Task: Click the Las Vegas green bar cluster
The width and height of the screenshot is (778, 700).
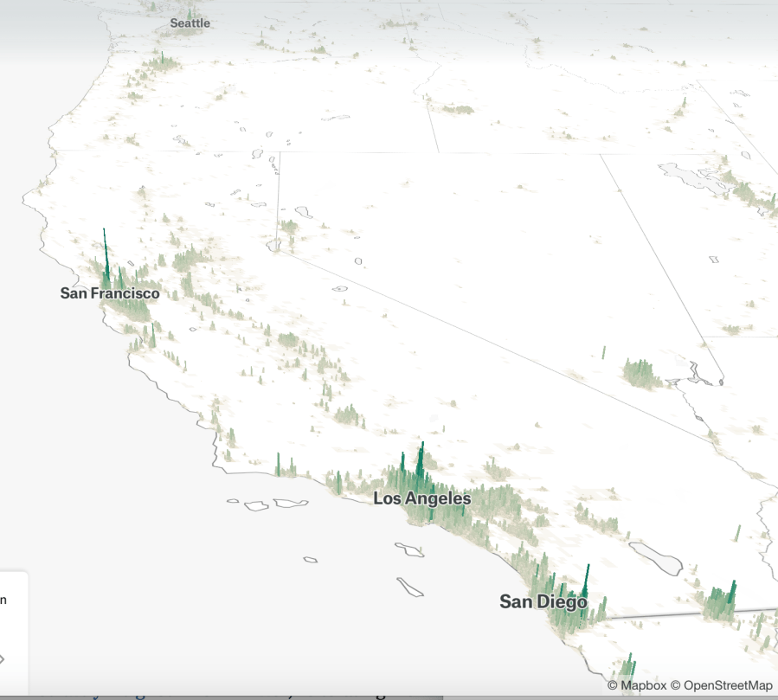Action: click(x=641, y=373)
